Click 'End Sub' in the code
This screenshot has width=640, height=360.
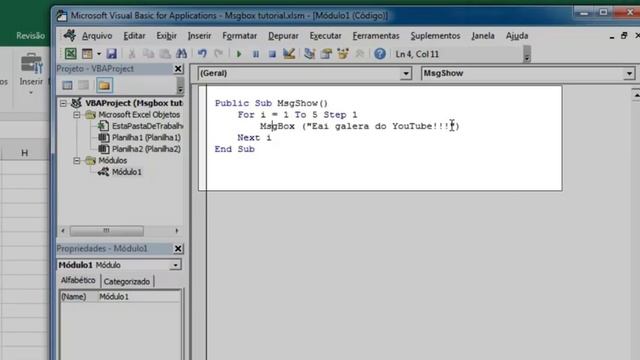pyautogui.click(x=235, y=149)
